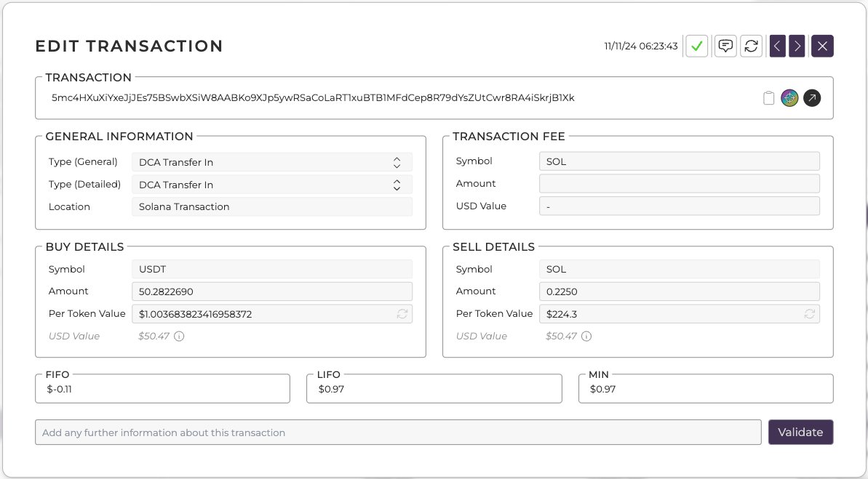This screenshot has height=479, width=868.
Task: Click the Sell USD Value $50.47
Action: click(x=561, y=336)
